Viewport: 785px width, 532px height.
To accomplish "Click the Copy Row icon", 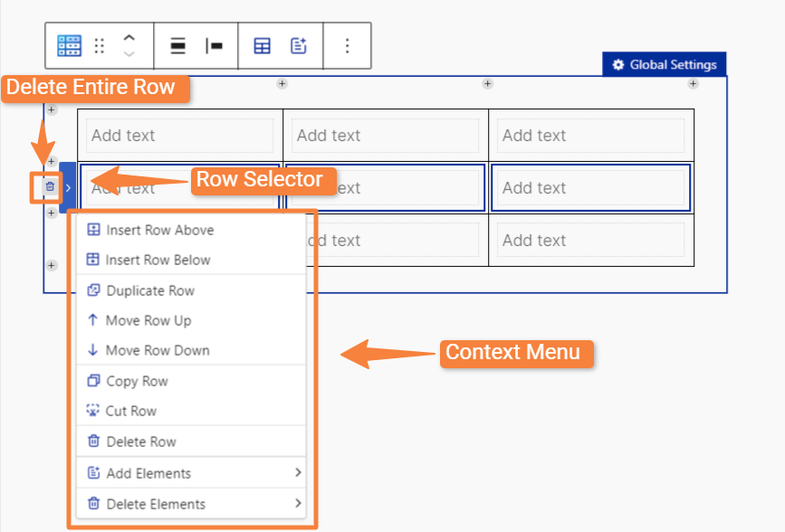I will (93, 380).
